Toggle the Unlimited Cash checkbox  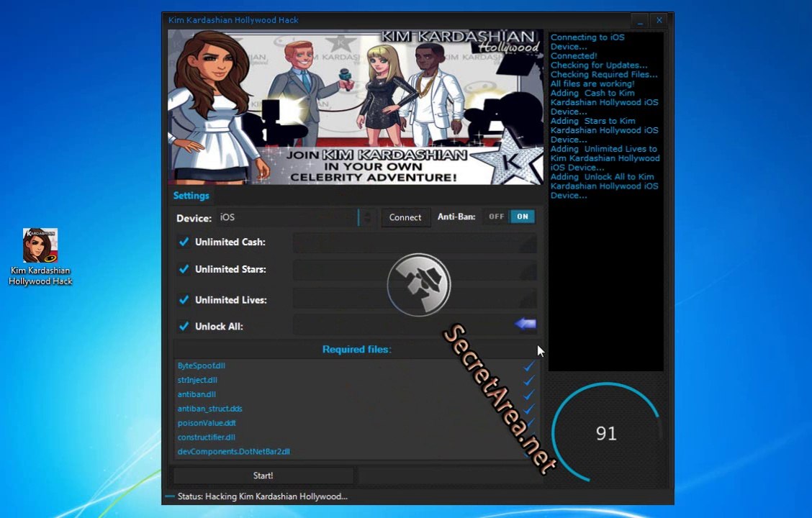pos(184,242)
